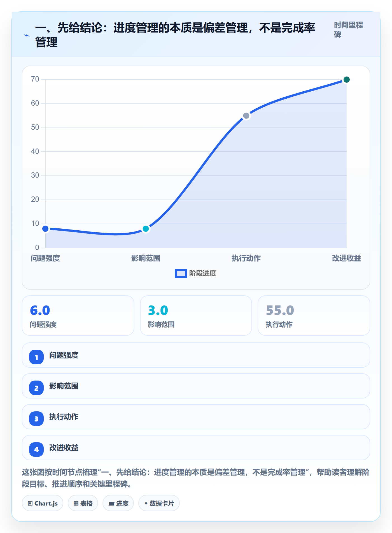Click the 影响范围 x-axis label

click(146, 258)
